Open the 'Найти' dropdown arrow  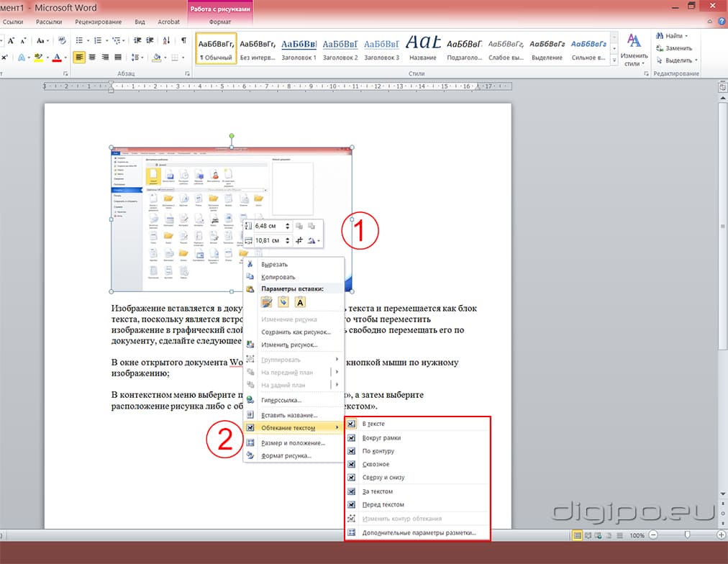(x=686, y=36)
